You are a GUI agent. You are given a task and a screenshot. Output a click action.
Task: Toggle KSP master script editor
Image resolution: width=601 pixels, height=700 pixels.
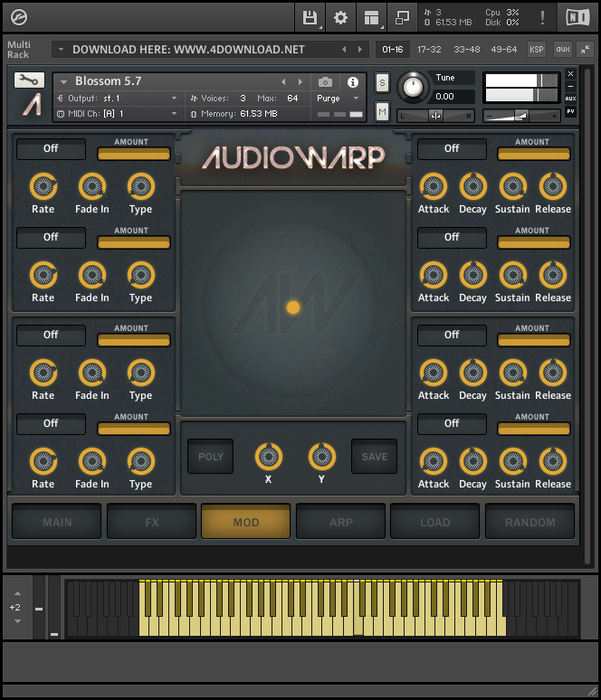pyautogui.click(x=536, y=49)
